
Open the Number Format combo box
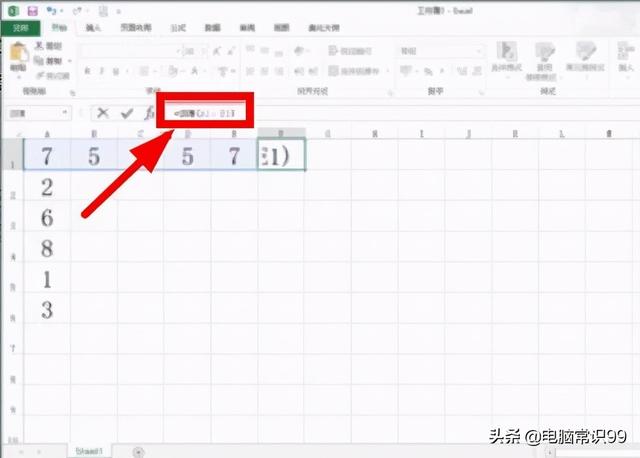coord(440,51)
